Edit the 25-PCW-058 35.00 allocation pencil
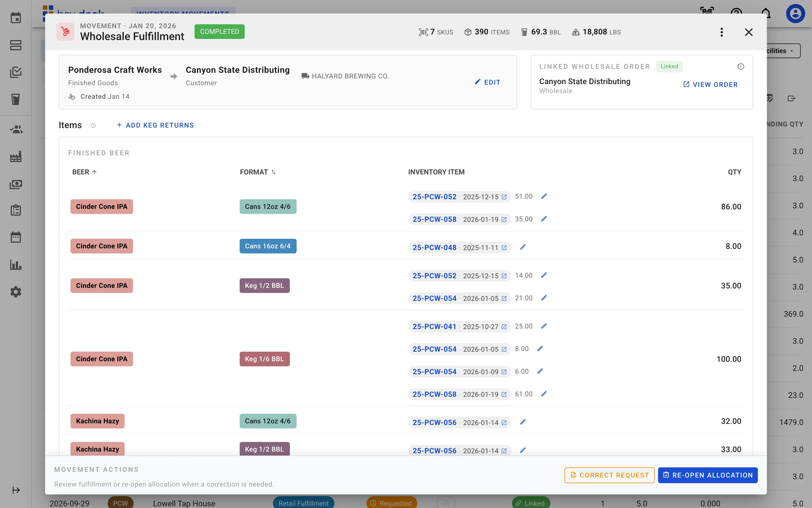812x508 pixels. [x=544, y=219]
